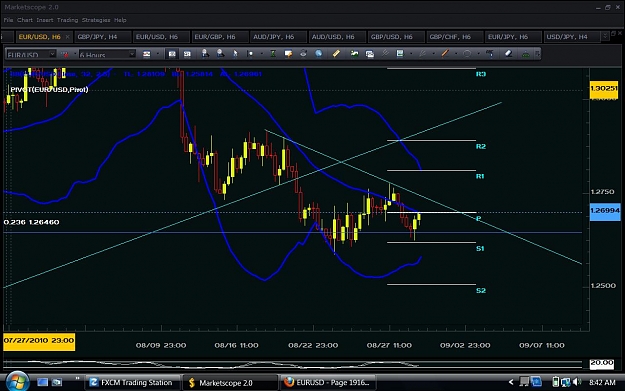Expand arrow next to save template icon
Viewport: 625px width, 391px height.
(x=411, y=54)
